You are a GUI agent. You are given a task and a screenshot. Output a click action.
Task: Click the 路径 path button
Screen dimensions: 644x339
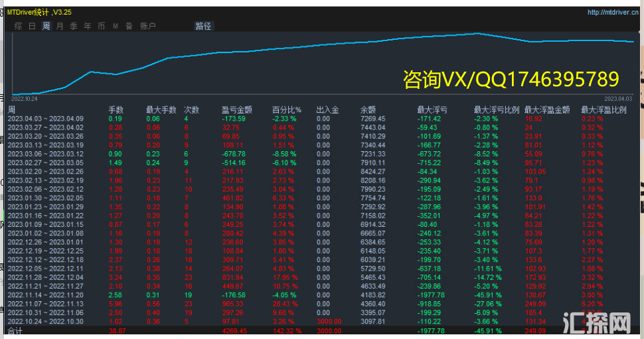tap(203, 26)
